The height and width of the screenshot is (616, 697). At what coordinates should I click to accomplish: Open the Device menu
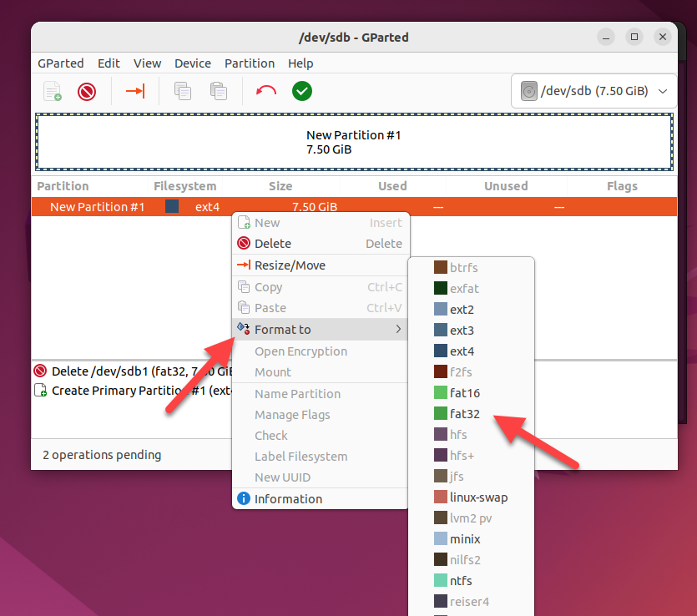(193, 63)
